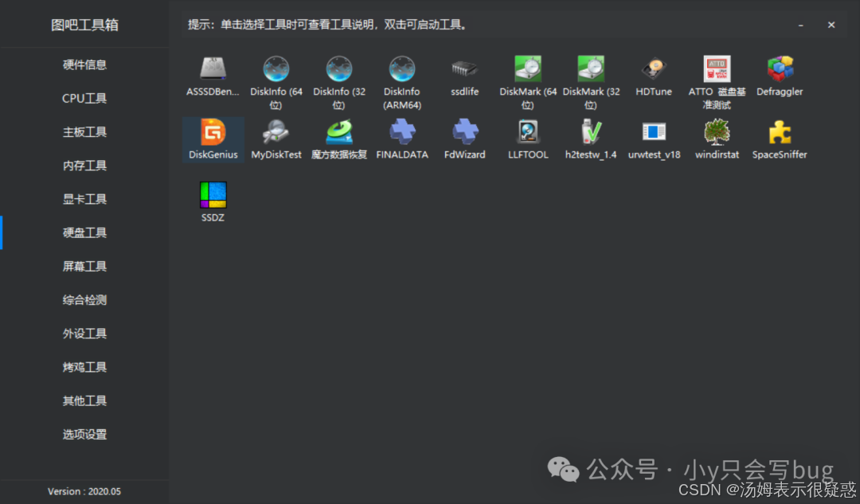This screenshot has height=504, width=860.
Task: Pick DiskMark (32位) benchmark icon
Action: tap(591, 69)
